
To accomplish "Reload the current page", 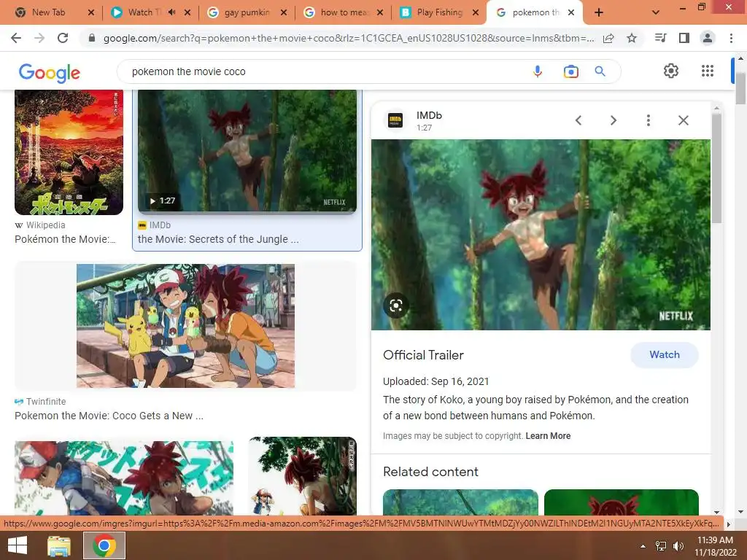I will (x=63, y=38).
